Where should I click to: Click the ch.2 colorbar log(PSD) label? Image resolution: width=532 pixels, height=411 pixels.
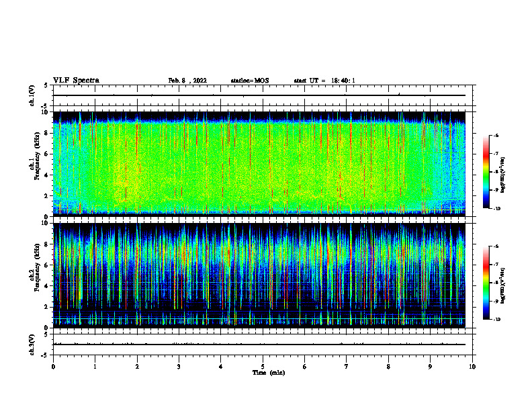click(x=502, y=285)
